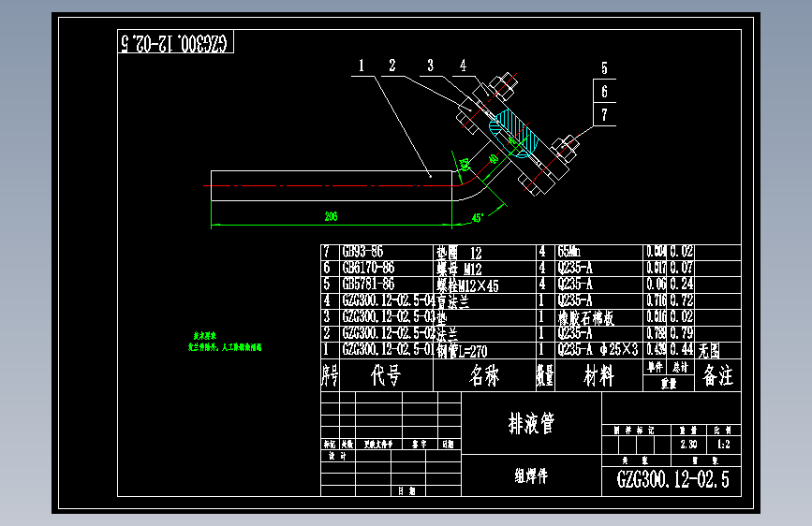Image resolution: width=812 pixels, height=526 pixels.
Task: Click the part name 盲法兰
Action: click(x=453, y=300)
